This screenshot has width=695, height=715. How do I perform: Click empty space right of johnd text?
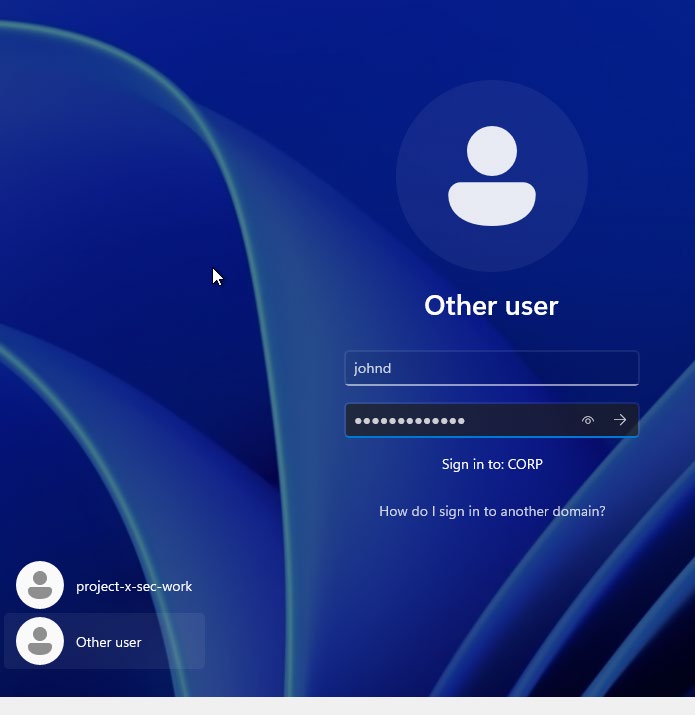click(520, 368)
